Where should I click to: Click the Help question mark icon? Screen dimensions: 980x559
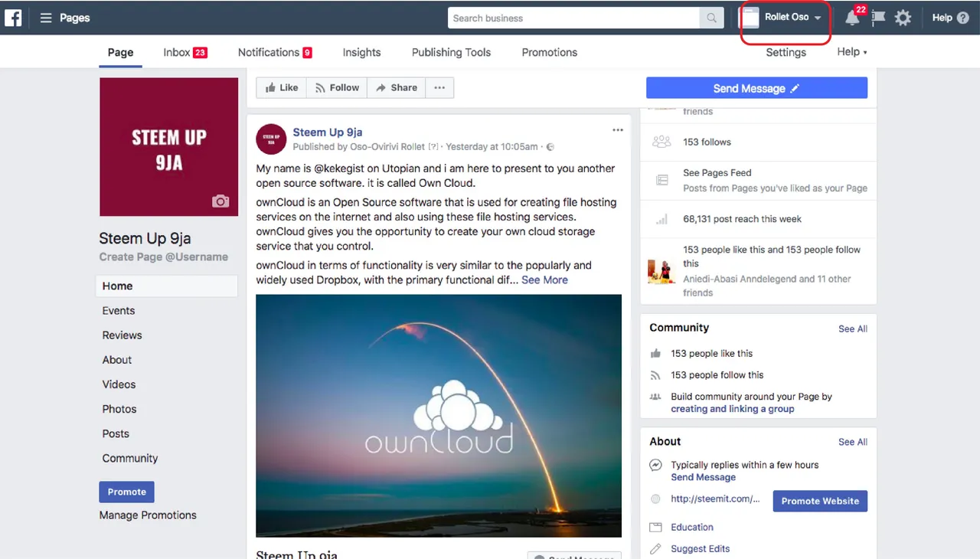tap(963, 18)
